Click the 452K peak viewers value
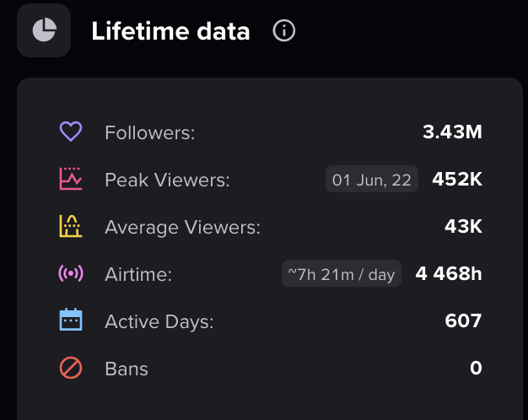The image size is (528, 420). coord(457,179)
